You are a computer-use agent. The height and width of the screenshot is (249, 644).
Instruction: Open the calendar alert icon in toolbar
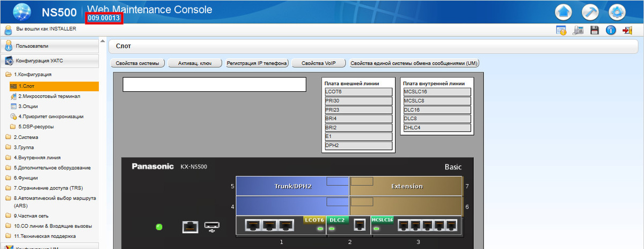561,31
